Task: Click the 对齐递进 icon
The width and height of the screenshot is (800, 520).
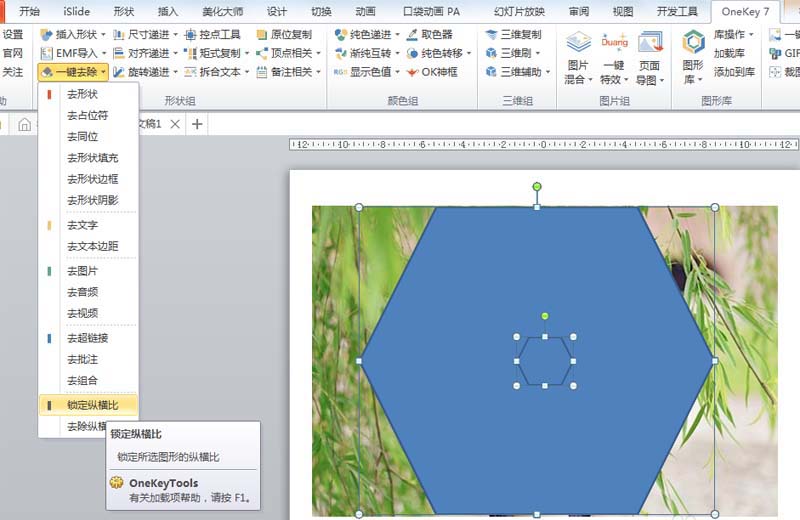Action: [x=119, y=53]
